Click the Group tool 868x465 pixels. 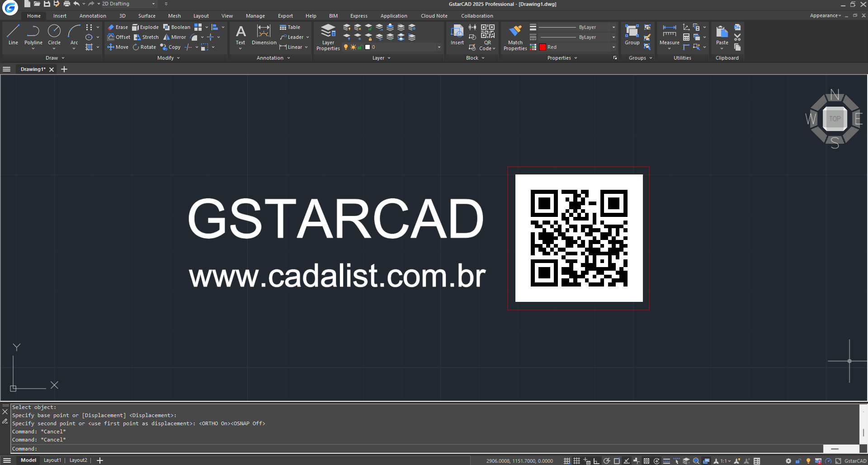click(632, 35)
